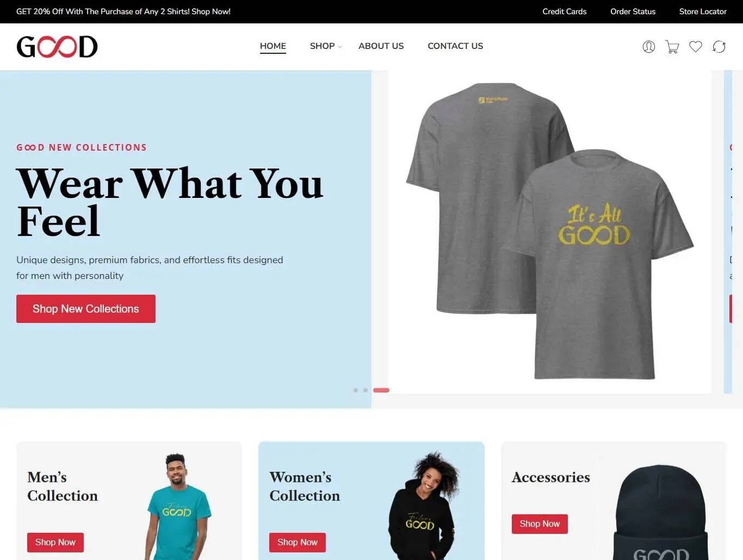The width and height of the screenshot is (743, 560).
Task: Open the Credit Cards link
Action: click(x=565, y=11)
